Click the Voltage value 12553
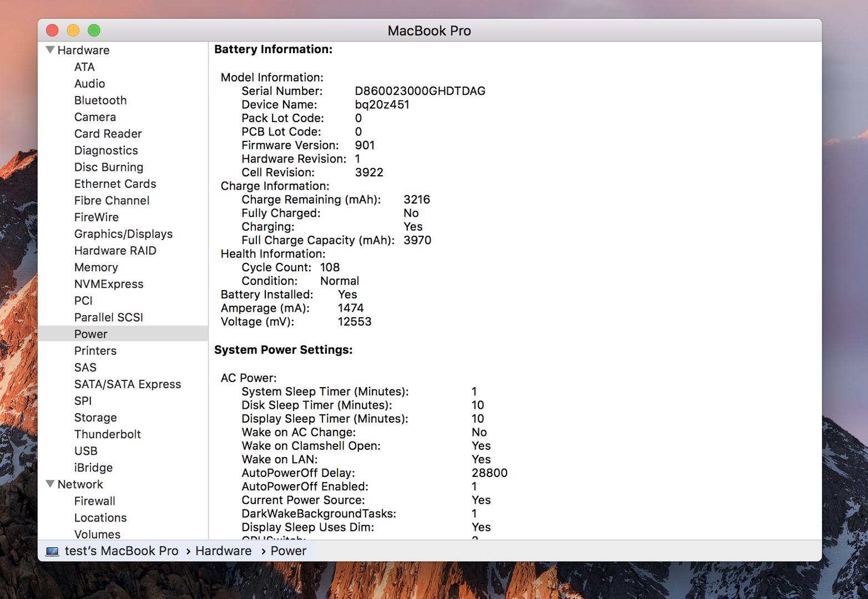This screenshot has width=868, height=599. point(355,322)
